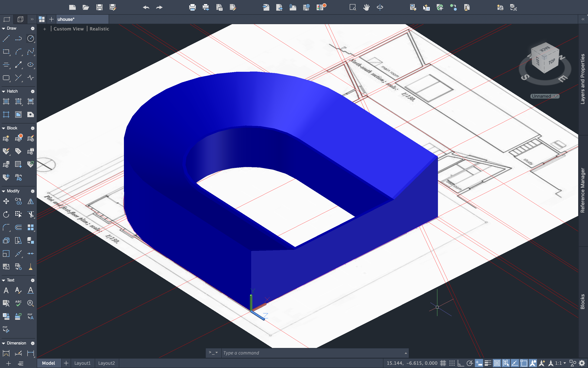Toggle dynamic input in status bar
The width and height of the screenshot is (588, 368).
coord(479,363)
